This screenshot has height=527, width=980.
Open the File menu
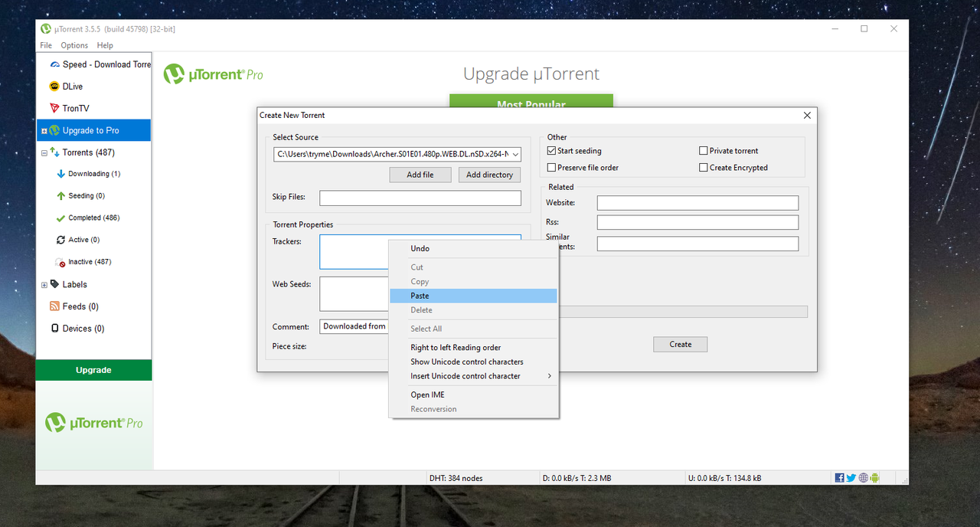46,45
